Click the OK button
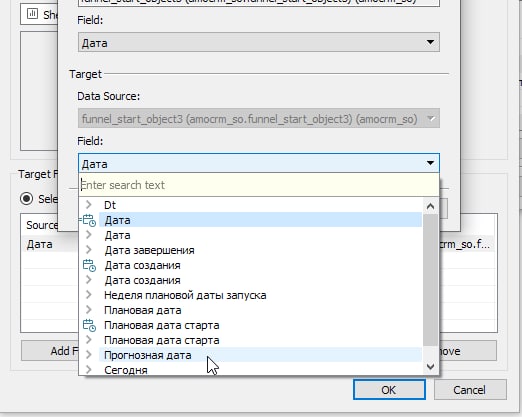Viewport: 522px width, 417px height. coord(389,390)
